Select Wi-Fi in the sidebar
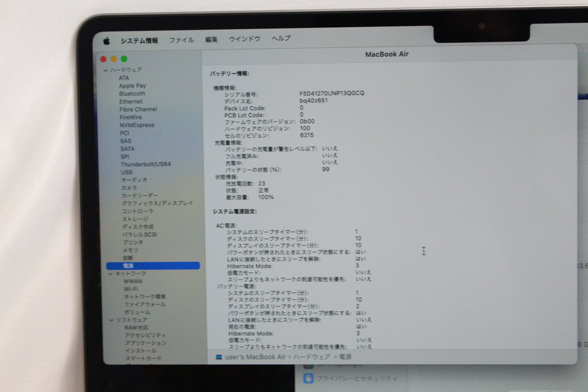This screenshot has width=588, height=392. pyautogui.click(x=131, y=289)
